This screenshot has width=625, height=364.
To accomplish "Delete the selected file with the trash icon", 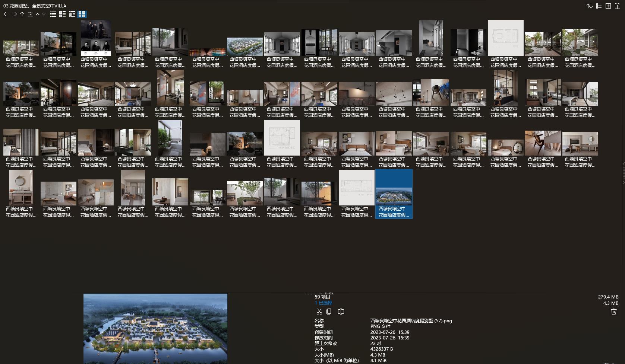I will coord(613,312).
